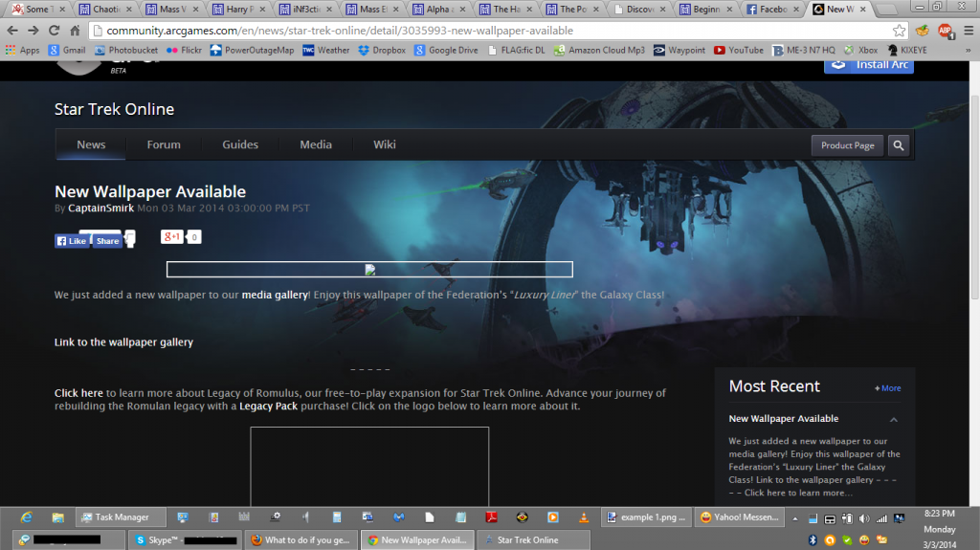
Task: Follow the media gallery link
Action: point(275,295)
